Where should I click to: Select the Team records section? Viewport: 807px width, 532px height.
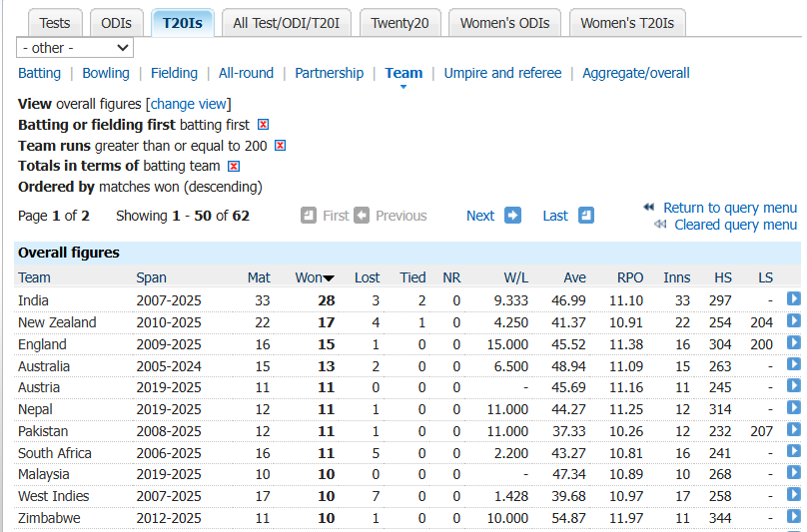coord(404,73)
